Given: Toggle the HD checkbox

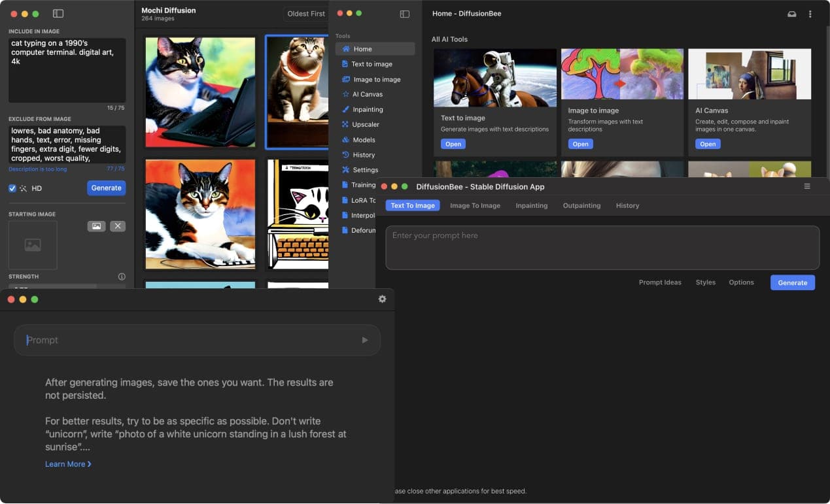Looking at the screenshot, I should coord(12,188).
